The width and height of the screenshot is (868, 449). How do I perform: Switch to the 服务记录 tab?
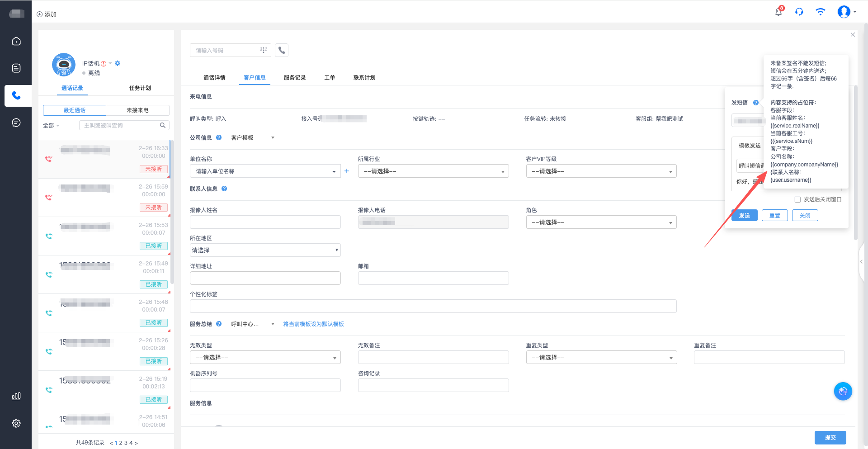[295, 78]
